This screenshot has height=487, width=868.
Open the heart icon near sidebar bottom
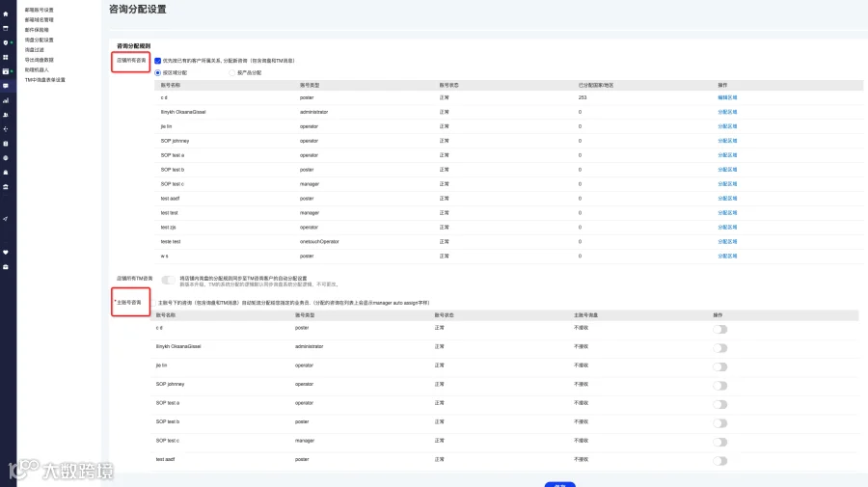[x=6, y=253]
